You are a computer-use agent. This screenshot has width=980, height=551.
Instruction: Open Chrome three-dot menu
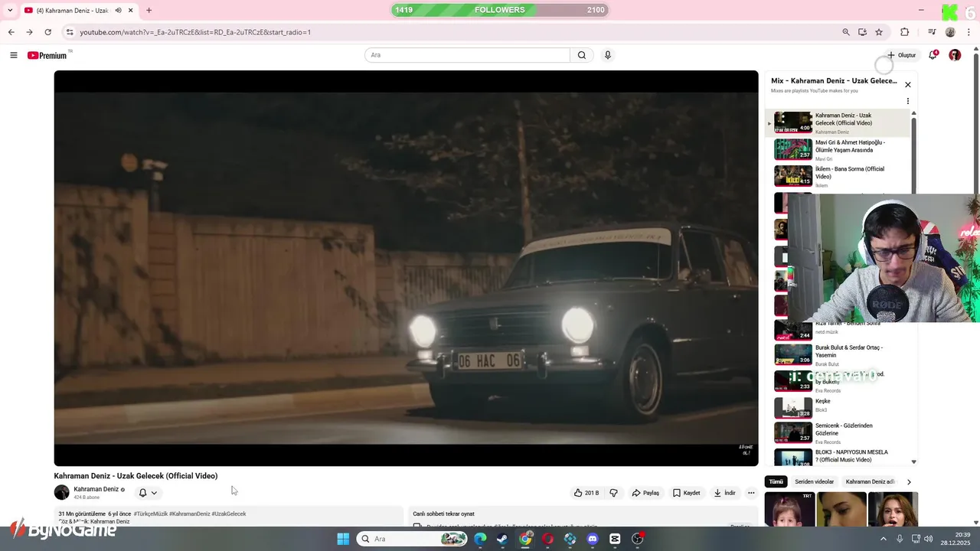(x=969, y=32)
